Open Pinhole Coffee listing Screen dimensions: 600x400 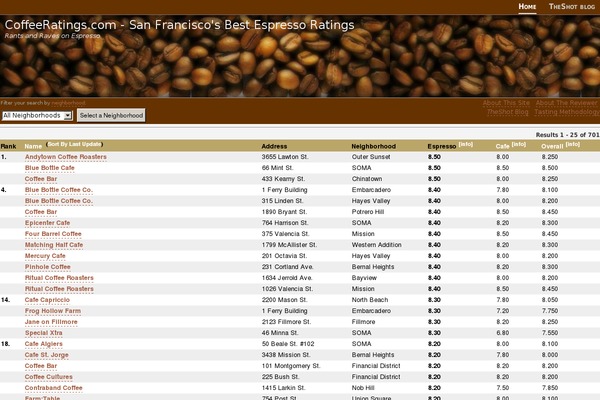pyautogui.click(x=47, y=267)
